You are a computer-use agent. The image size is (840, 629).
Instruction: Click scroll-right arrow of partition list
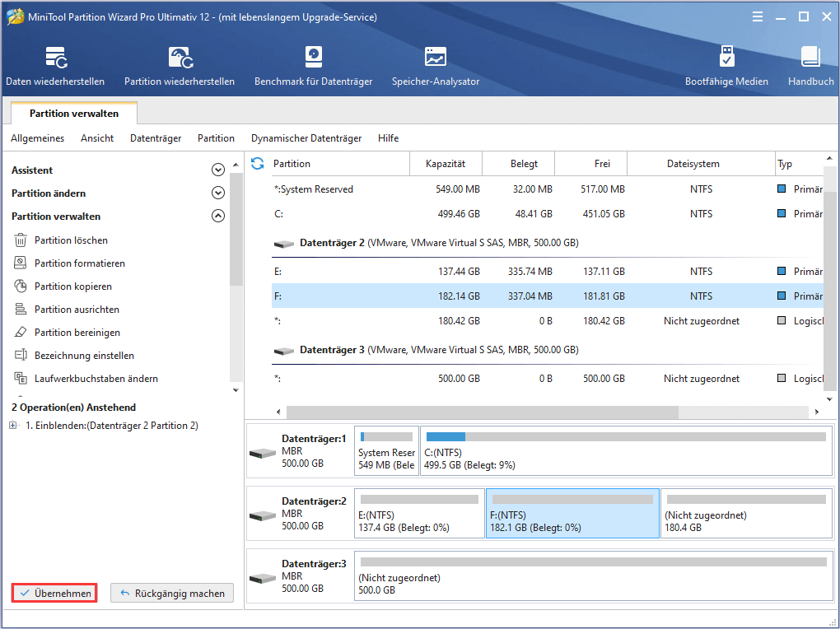click(816, 412)
